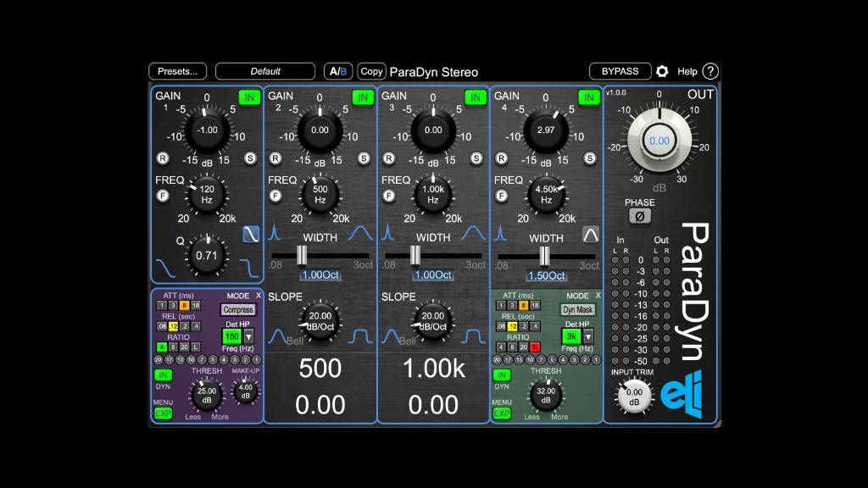Click band 1 R reset button
868x488 pixels.
point(163,158)
